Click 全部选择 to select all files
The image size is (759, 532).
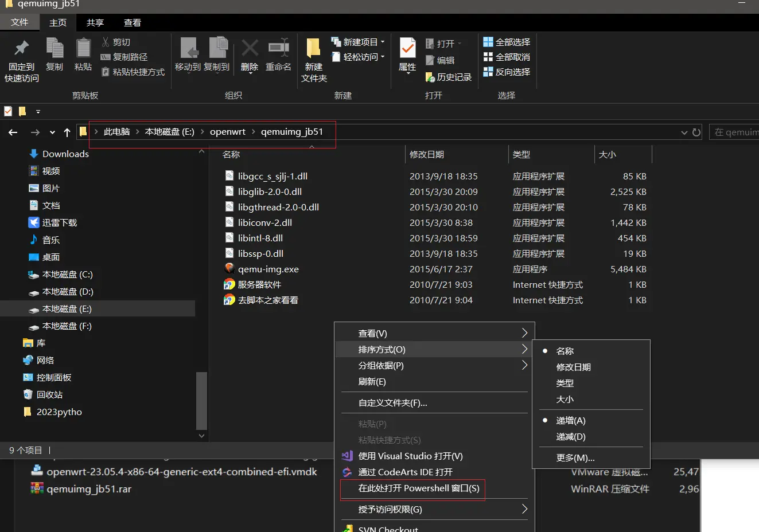507,42
